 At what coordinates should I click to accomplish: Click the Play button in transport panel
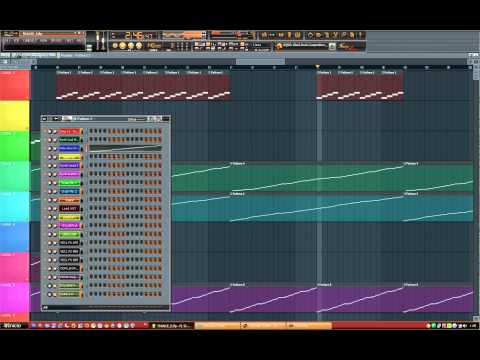point(123,46)
